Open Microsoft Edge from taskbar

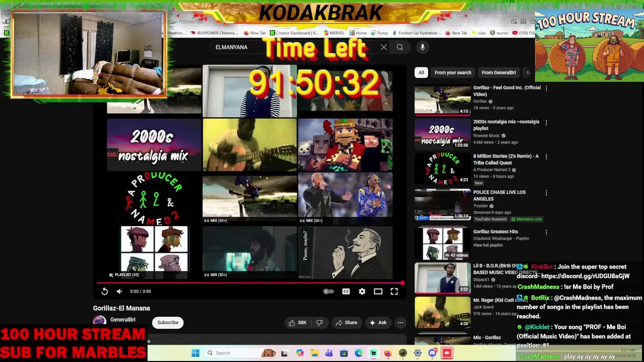(x=359, y=353)
